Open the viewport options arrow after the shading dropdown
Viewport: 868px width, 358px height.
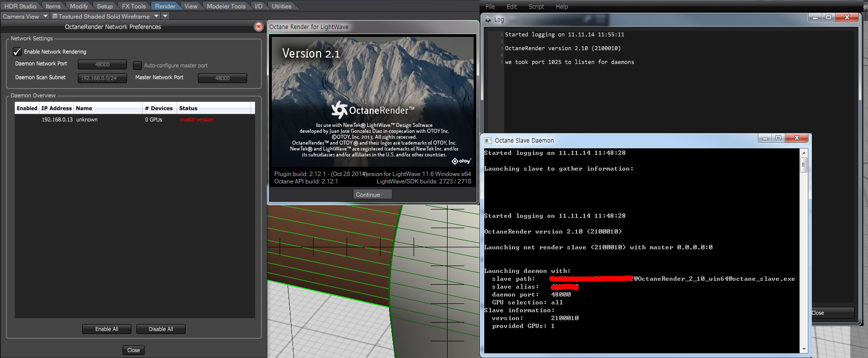[165, 16]
